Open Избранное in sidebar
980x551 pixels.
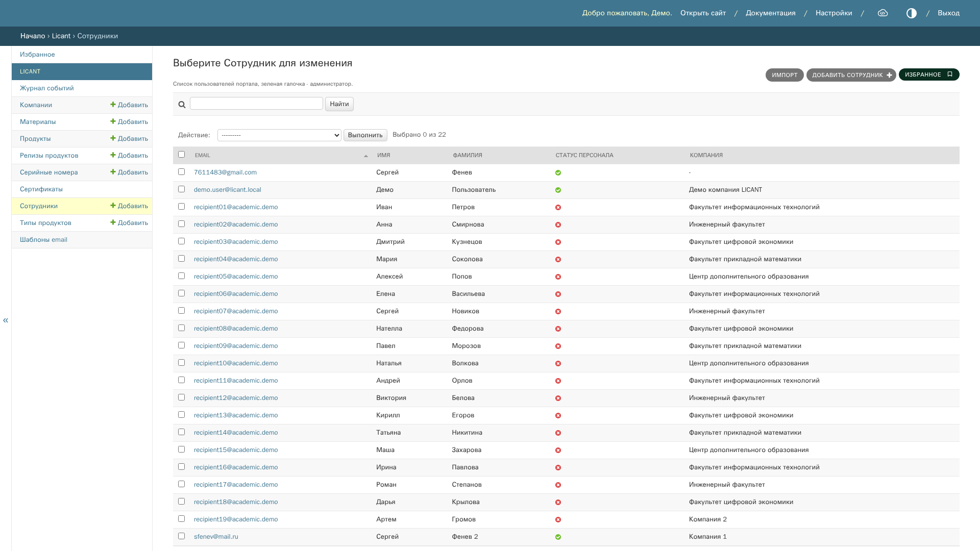tap(37, 55)
